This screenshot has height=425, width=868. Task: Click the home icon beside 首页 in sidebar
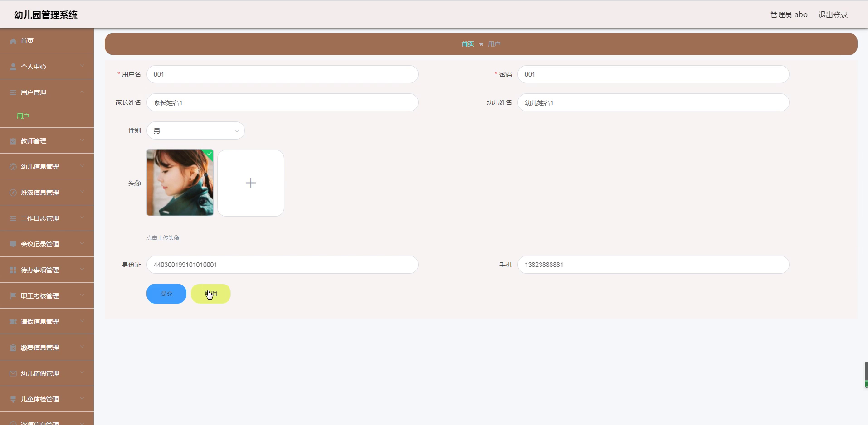(x=13, y=41)
